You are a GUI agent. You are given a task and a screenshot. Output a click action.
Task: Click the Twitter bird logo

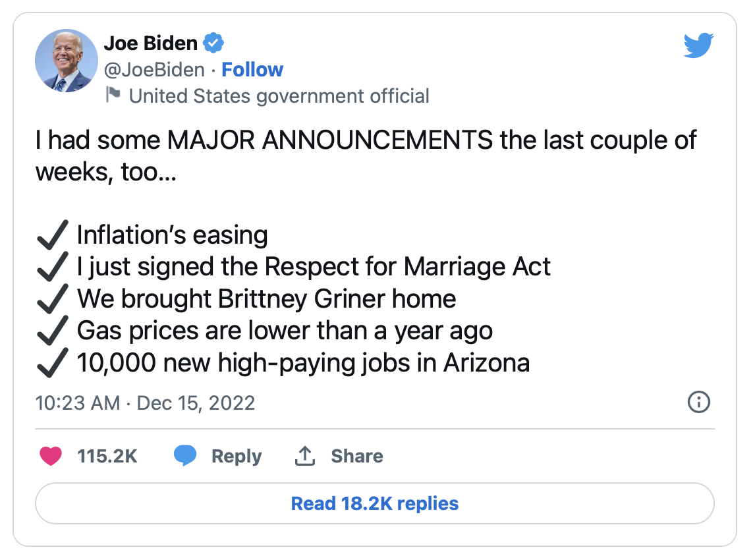coord(698,45)
